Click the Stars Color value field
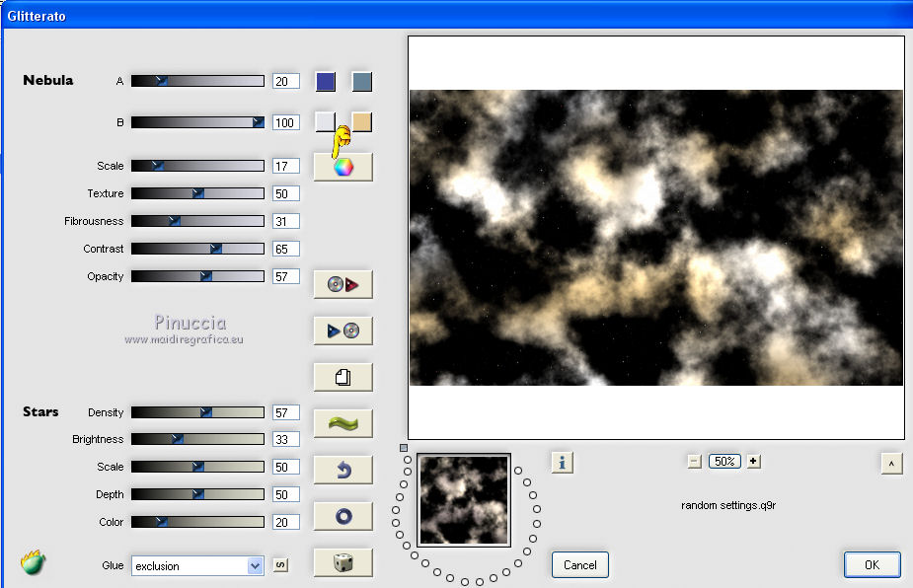The width and height of the screenshot is (913, 588). [286, 522]
